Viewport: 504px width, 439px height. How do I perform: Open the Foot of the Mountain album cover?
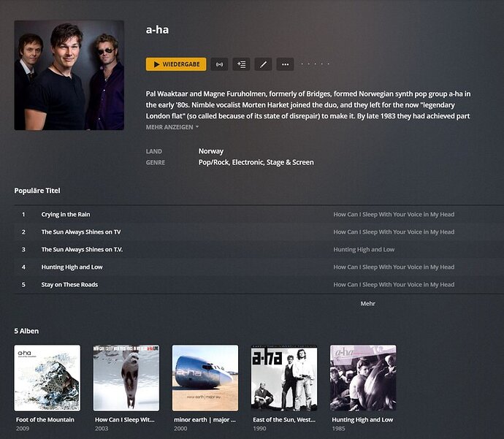click(x=47, y=378)
